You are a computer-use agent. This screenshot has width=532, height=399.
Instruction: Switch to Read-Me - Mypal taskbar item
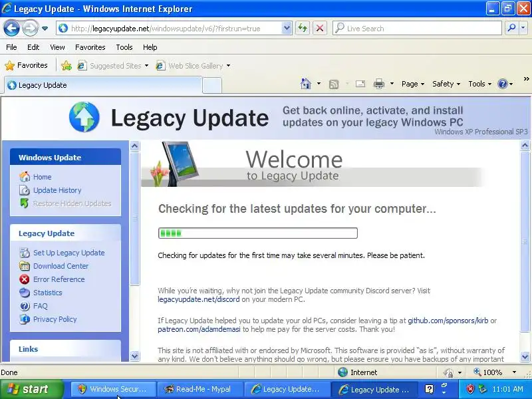(x=200, y=389)
